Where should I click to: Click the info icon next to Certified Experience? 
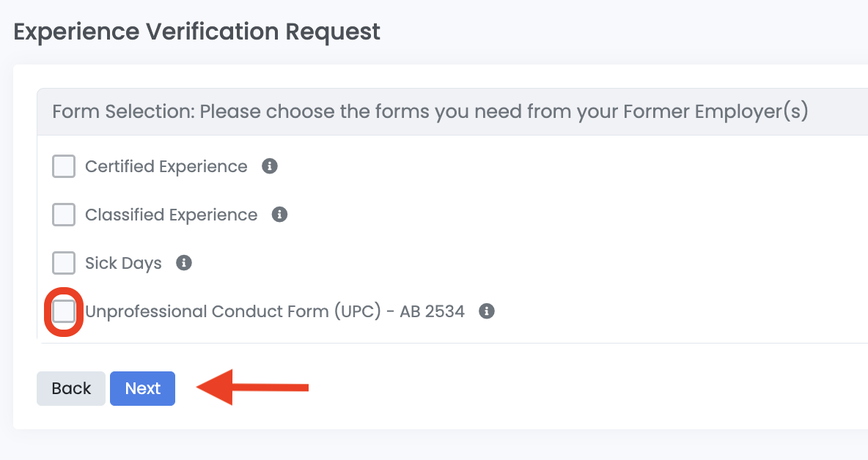pos(268,166)
